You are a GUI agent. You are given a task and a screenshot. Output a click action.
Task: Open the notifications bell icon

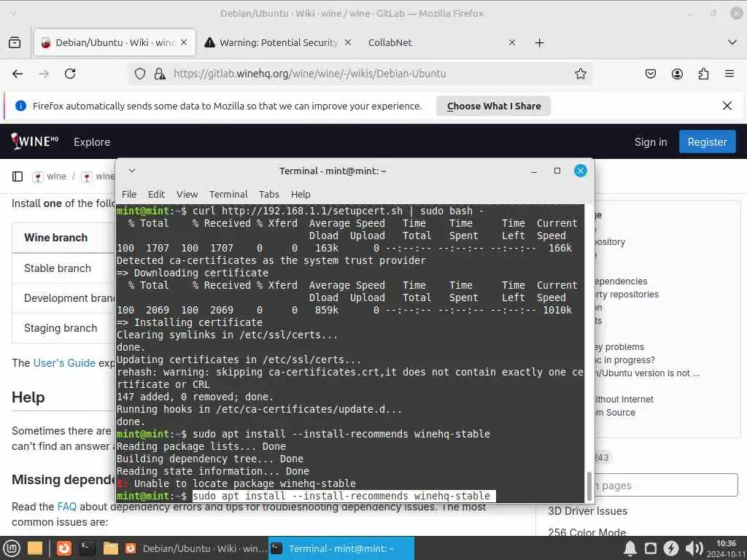click(630, 548)
